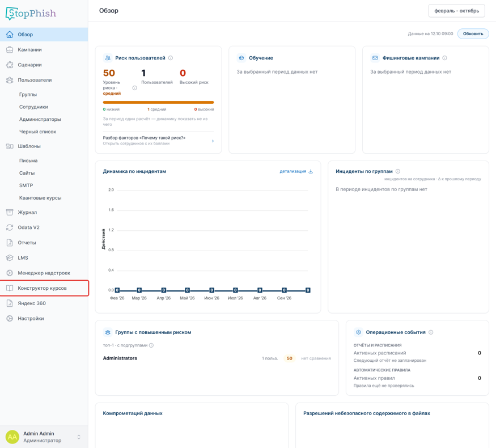Go to Обзор in the sidebar

44,35
